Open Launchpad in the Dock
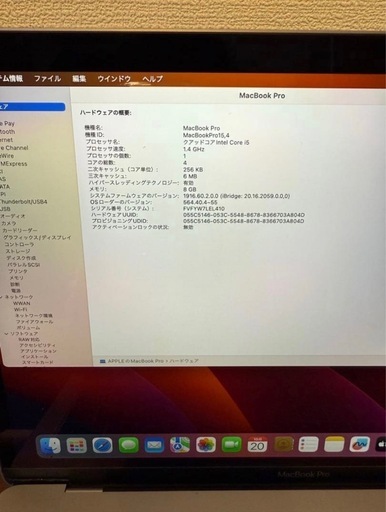 coord(77,445)
